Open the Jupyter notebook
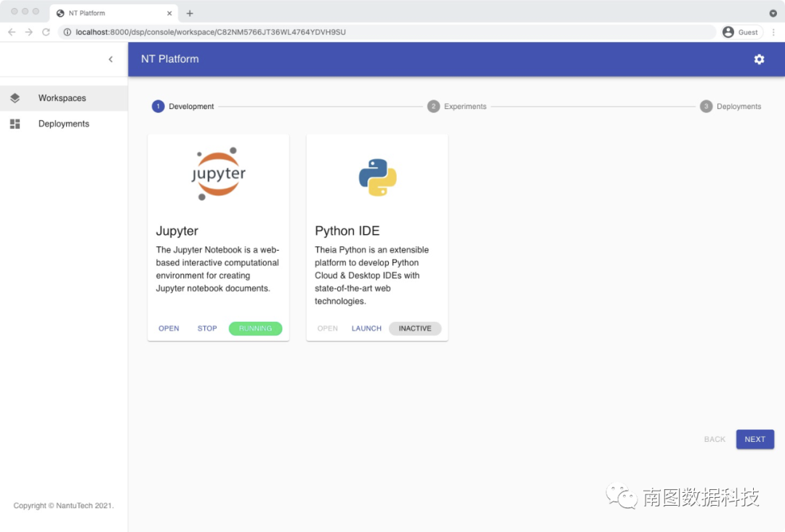The width and height of the screenshot is (785, 532). point(169,329)
